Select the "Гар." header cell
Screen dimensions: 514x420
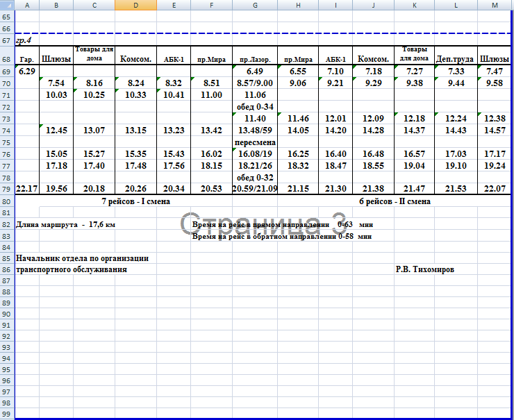coord(27,59)
